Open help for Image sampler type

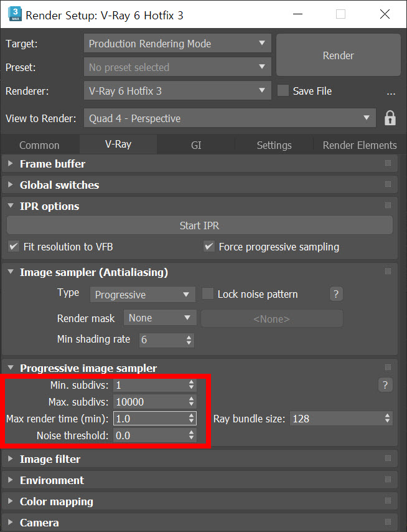(336, 294)
